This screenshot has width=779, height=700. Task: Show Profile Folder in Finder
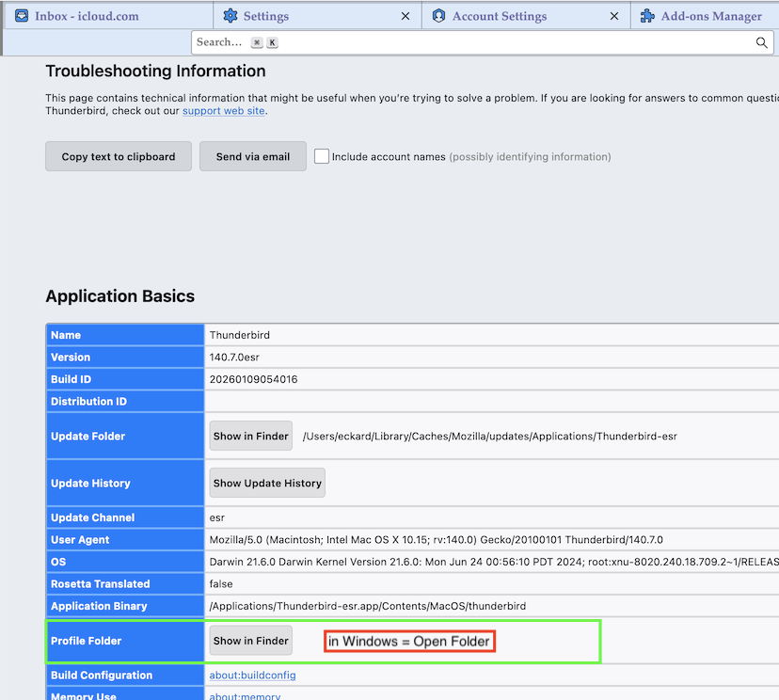coord(251,641)
